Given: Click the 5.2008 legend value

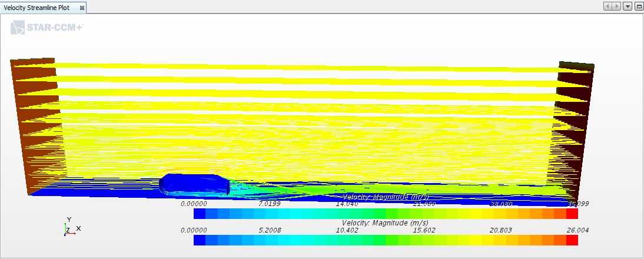Looking at the screenshot, I should (x=270, y=230).
